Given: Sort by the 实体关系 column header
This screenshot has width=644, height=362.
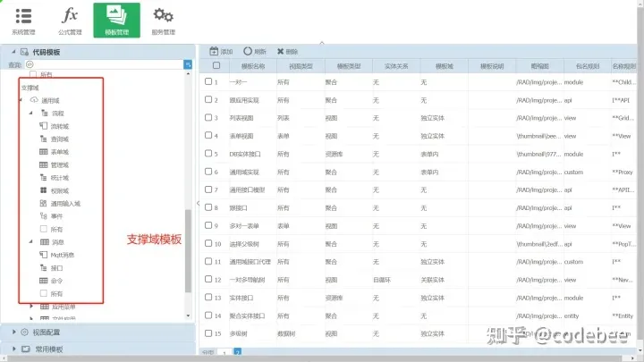Looking at the screenshot, I should 396,65.
